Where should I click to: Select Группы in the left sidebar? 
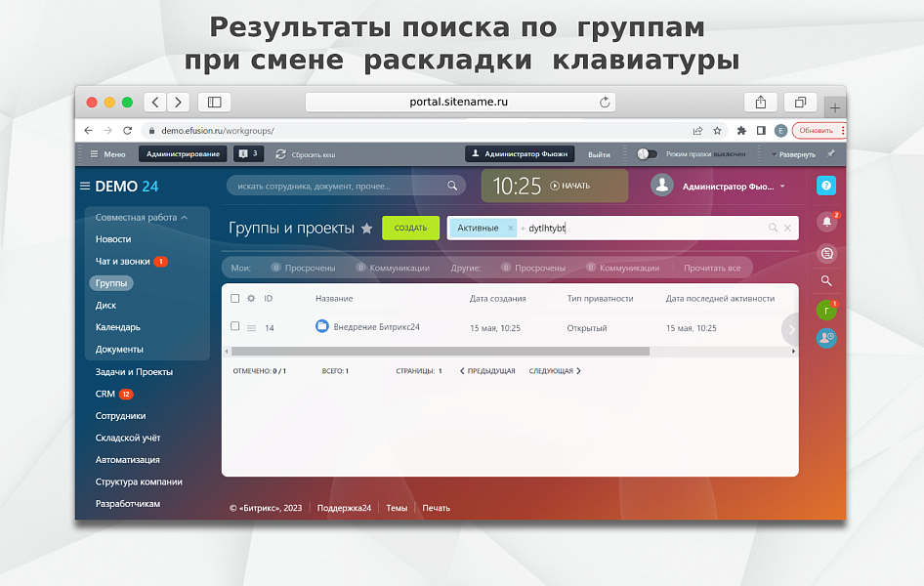pos(110,282)
